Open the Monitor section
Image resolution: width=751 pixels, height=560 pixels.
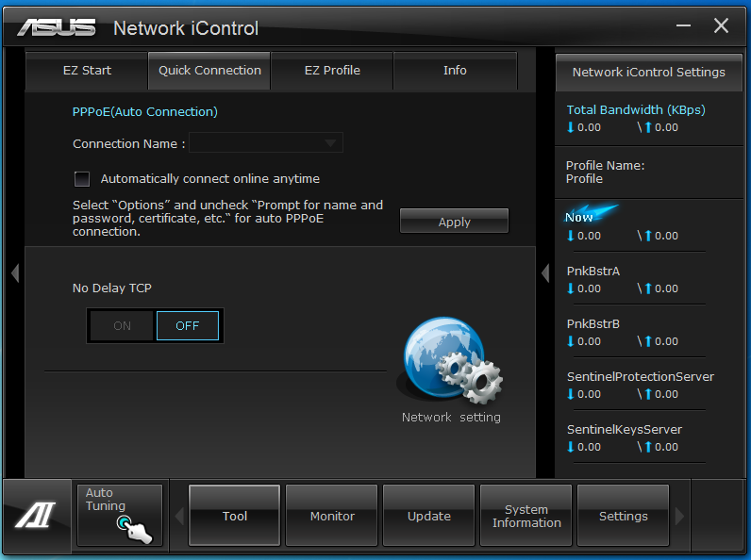[332, 516]
